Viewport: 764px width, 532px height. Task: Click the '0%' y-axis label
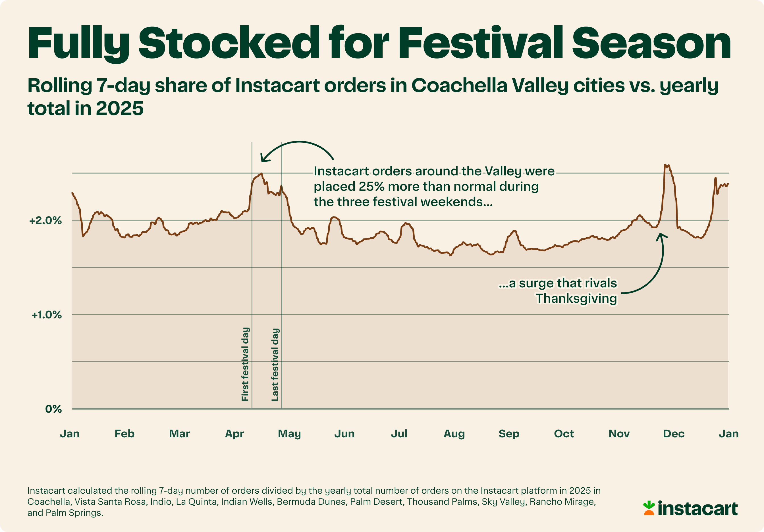[53, 409]
